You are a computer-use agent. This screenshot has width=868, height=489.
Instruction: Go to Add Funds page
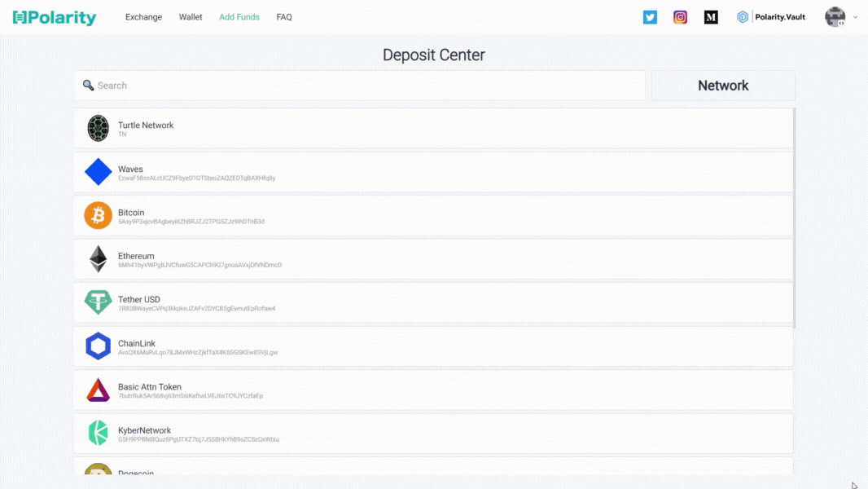point(239,17)
